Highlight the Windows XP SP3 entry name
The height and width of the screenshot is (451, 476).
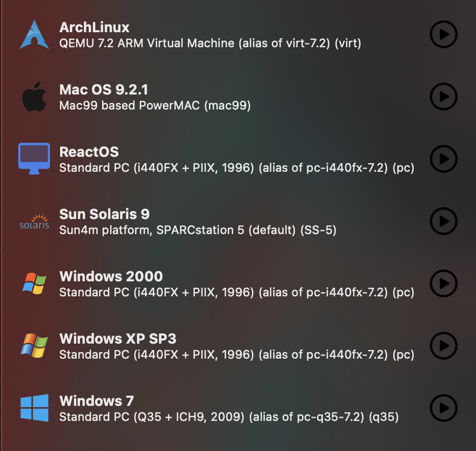pos(118,339)
